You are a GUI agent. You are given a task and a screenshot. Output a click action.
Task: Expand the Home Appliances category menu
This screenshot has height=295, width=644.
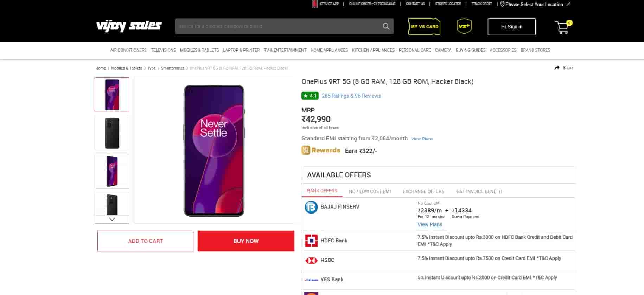(x=329, y=50)
